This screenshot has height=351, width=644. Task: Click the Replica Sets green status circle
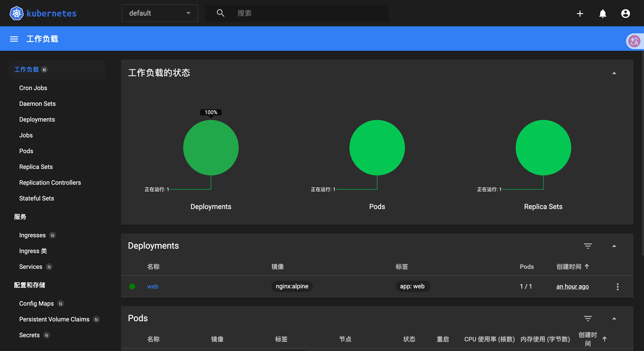[x=543, y=148]
